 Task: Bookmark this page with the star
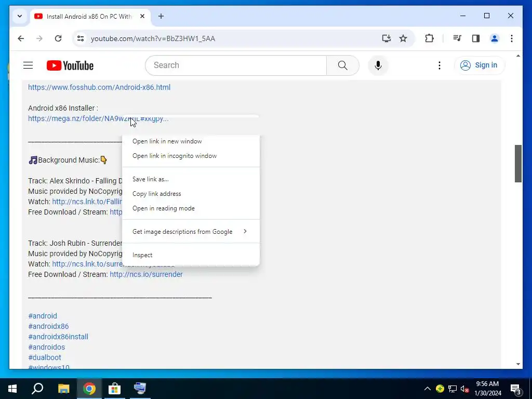coord(403,38)
